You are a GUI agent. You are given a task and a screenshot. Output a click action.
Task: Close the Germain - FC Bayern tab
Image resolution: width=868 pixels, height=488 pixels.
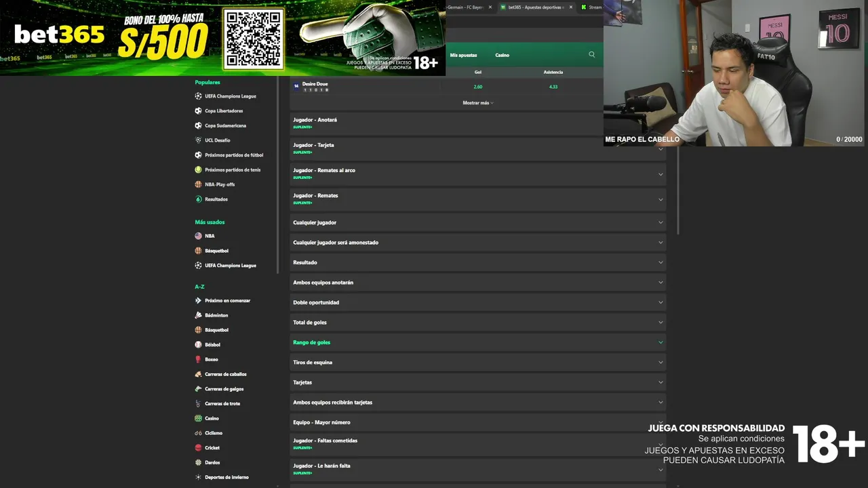pos(490,7)
